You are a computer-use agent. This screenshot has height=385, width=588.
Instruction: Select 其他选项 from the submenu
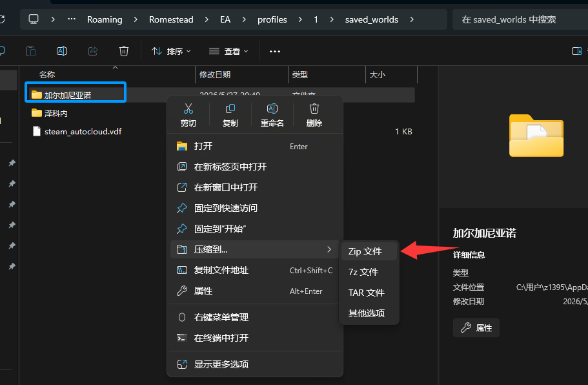[369, 313]
